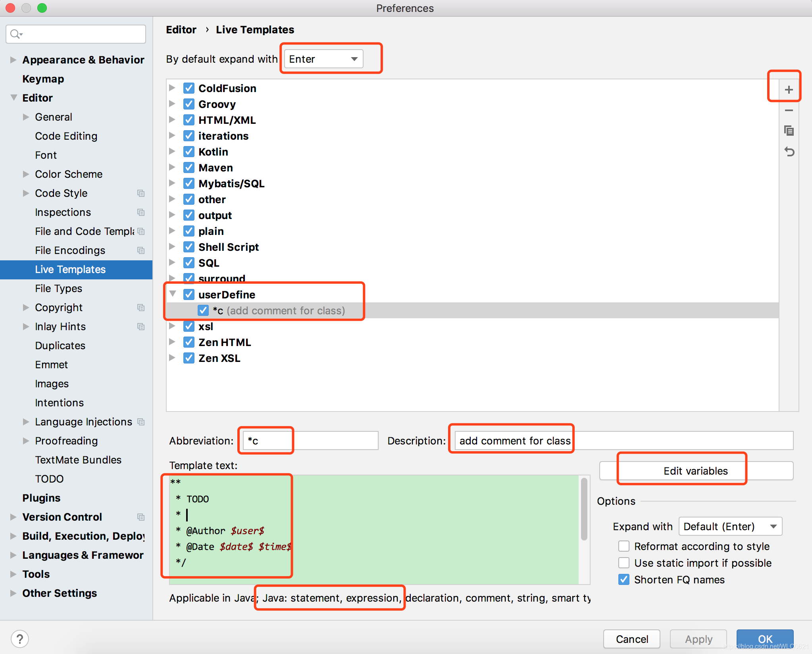Click project-level icon beside Code Style

tap(141, 193)
